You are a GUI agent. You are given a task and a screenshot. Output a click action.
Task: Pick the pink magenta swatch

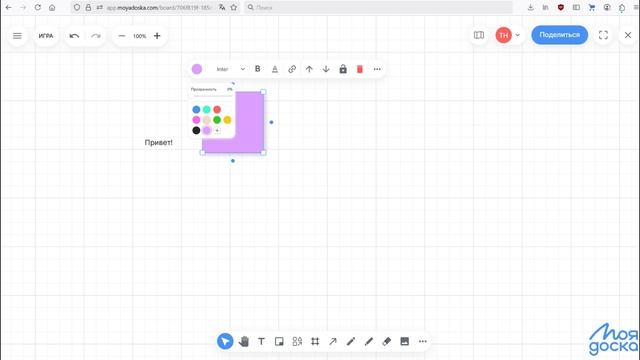pyautogui.click(x=196, y=120)
